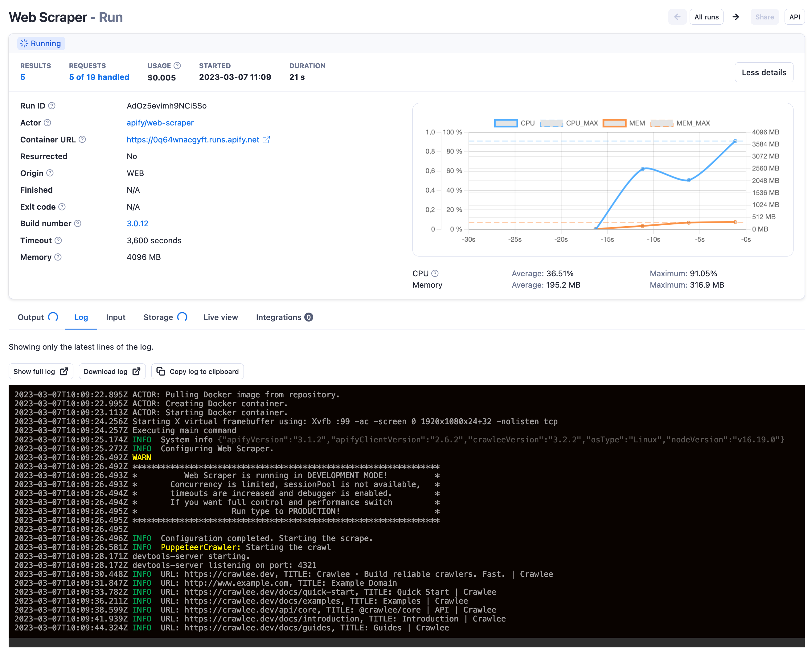Open the 5 of 19 handled requests link

(99, 77)
